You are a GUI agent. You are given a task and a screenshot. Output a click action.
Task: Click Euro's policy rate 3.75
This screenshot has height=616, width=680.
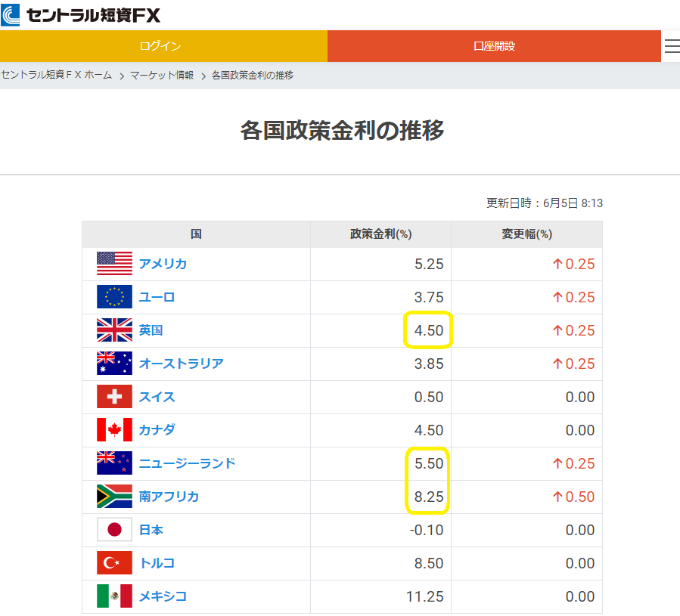(x=429, y=297)
